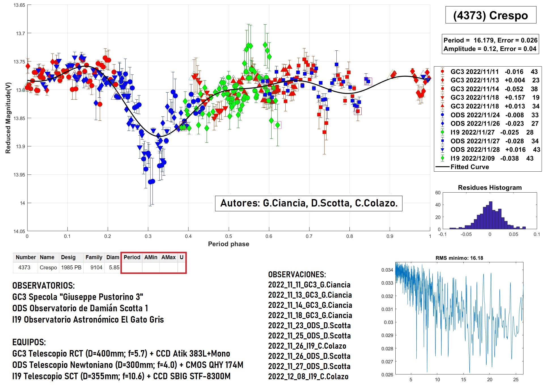Click the EQUIPOS: heading

[29, 342]
